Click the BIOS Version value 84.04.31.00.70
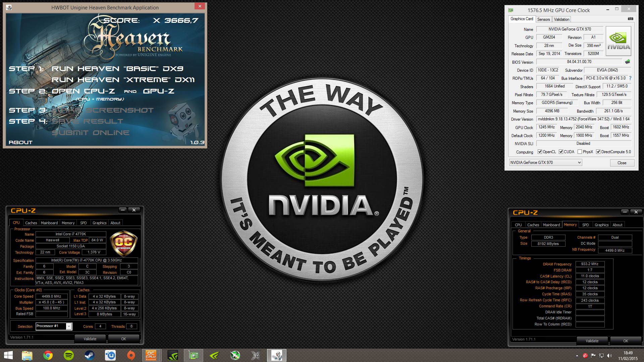The height and width of the screenshot is (362, 644). click(x=579, y=62)
